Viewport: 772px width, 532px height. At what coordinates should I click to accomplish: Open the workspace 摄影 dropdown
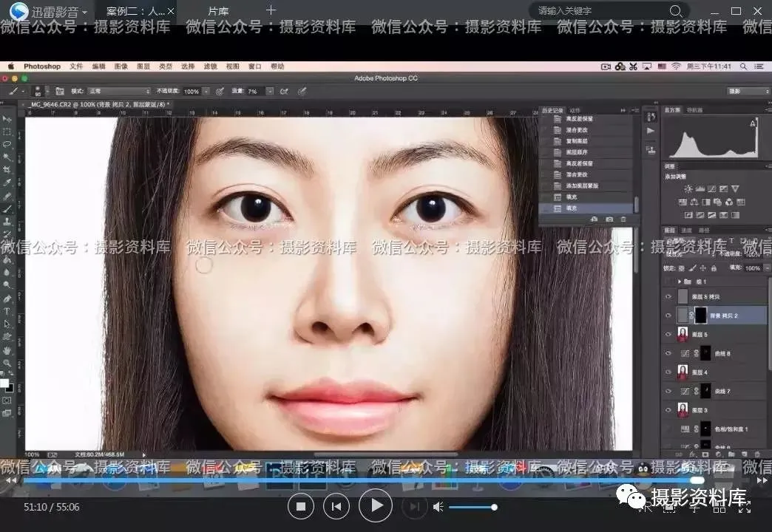tap(748, 91)
